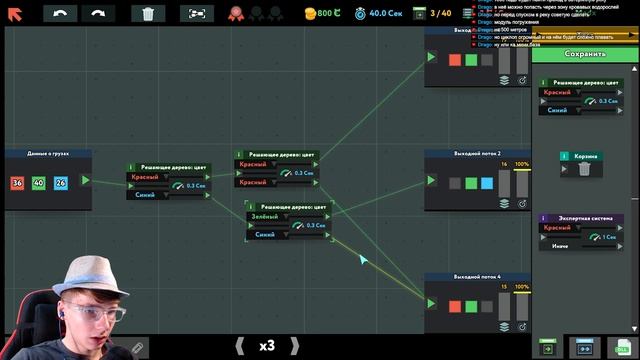Click the blue stopwatch icon
The height and width of the screenshot is (360, 640).
[x=360, y=14]
